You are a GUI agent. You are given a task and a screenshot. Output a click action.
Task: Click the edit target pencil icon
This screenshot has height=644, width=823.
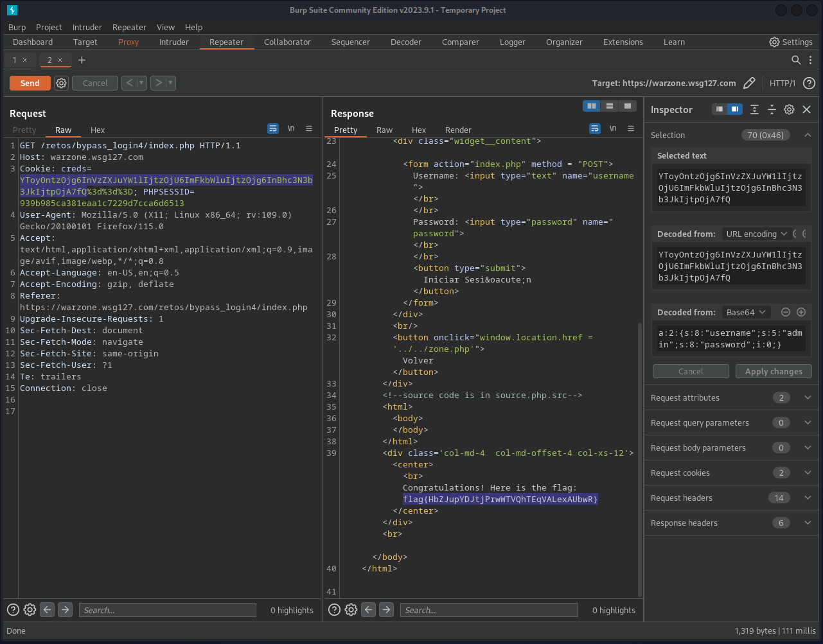(748, 83)
